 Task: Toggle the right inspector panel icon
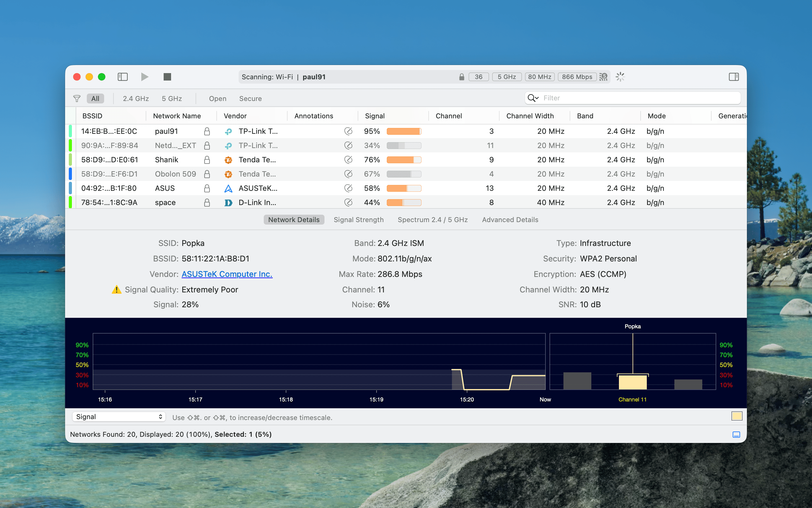point(734,77)
